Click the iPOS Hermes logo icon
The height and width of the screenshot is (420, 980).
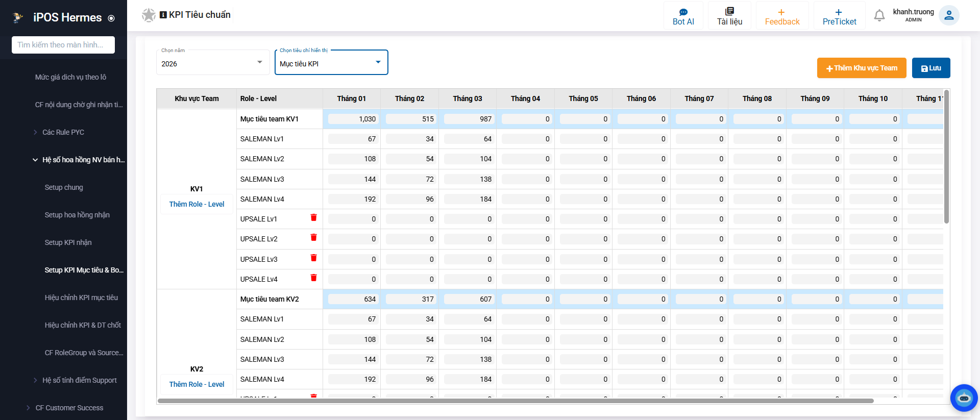point(18,18)
